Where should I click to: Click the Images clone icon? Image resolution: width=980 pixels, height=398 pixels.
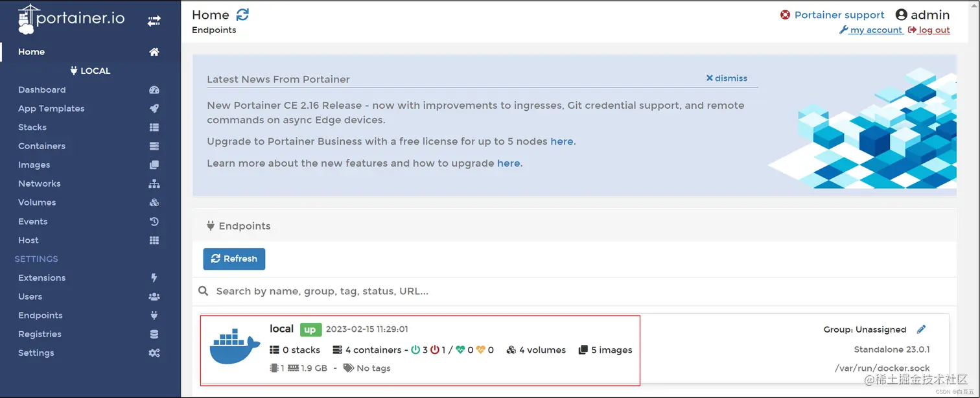pos(154,165)
